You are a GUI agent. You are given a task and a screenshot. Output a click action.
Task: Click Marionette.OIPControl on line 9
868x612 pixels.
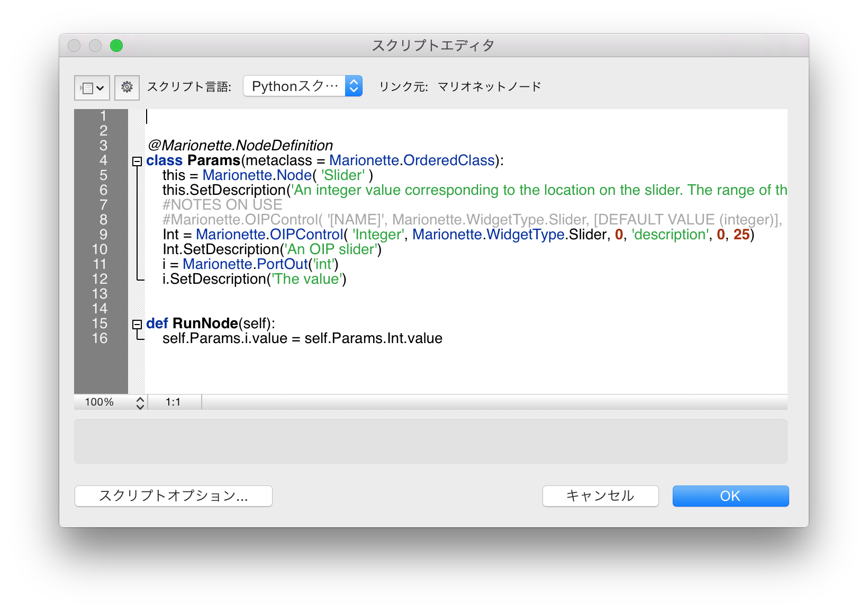coord(269,235)
